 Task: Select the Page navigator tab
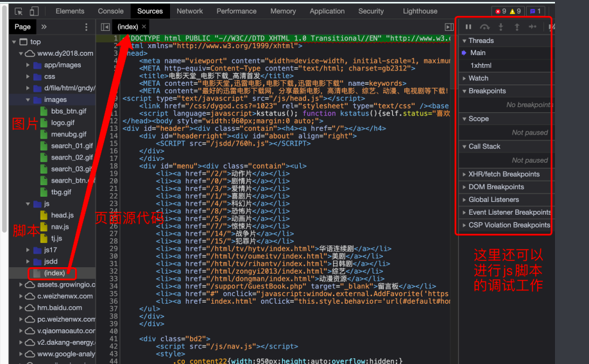click(22, 27)
